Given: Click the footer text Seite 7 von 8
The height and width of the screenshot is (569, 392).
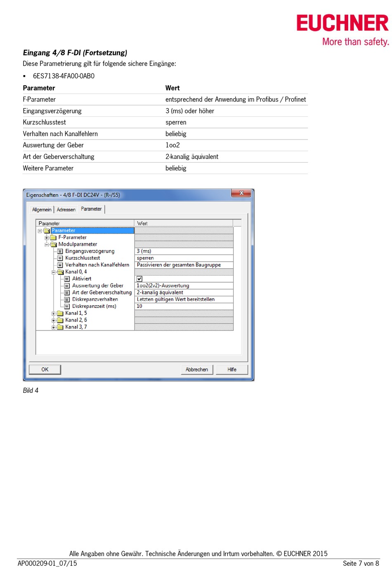Looking at the screenshot, I should point(361,564).
